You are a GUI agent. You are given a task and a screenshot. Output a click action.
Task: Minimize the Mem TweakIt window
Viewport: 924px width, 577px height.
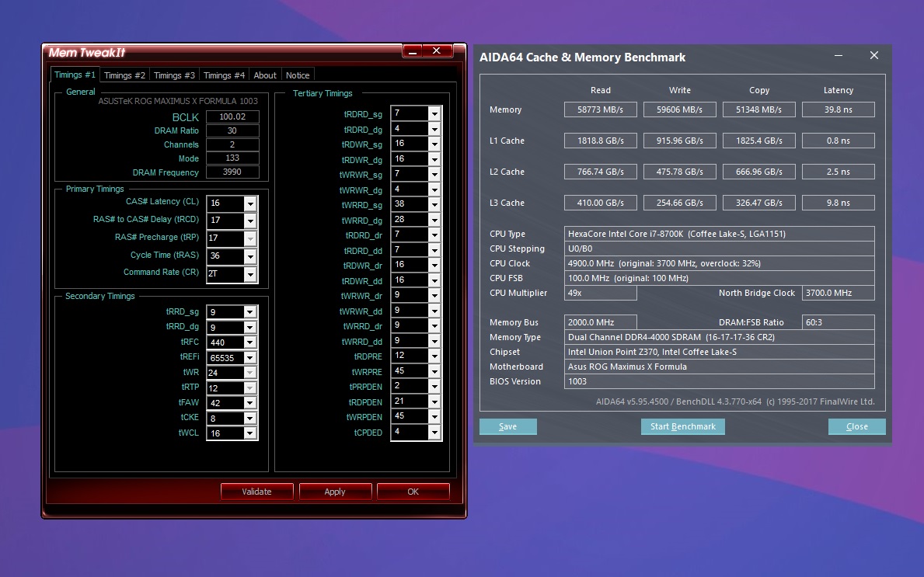[x=413, y=51]
